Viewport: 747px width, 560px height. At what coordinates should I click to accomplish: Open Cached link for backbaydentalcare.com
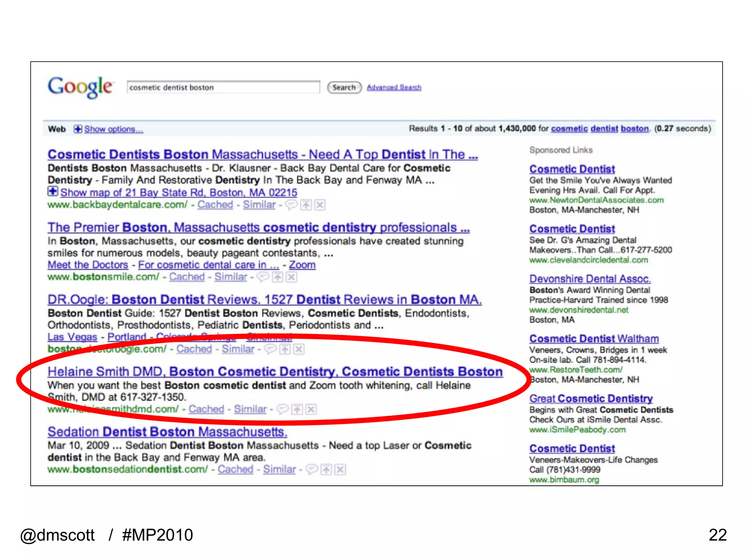point(215,205)
